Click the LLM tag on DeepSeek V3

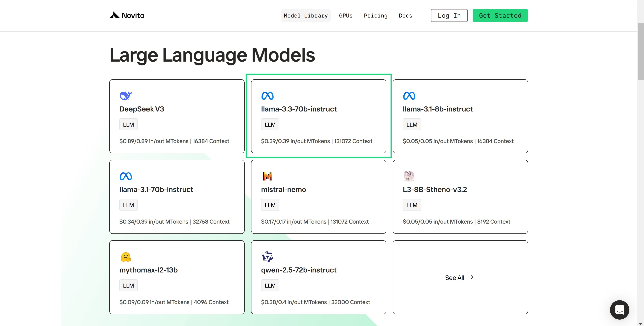pyautogui.click(x=128, y=124)
